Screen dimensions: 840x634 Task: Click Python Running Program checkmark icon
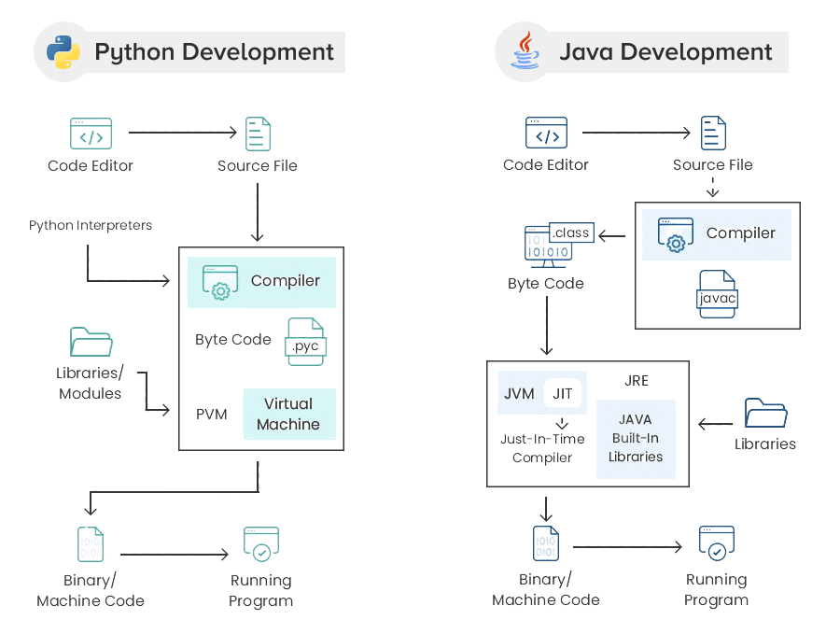coord(261,544)
